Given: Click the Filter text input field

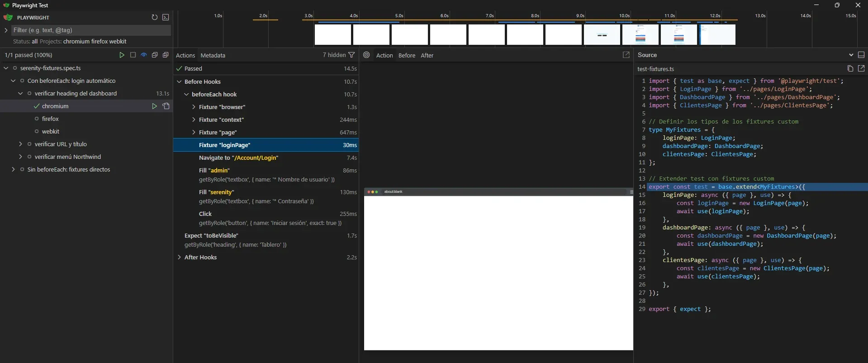Looking at the screenshot, I should click(x=91, y=30).
